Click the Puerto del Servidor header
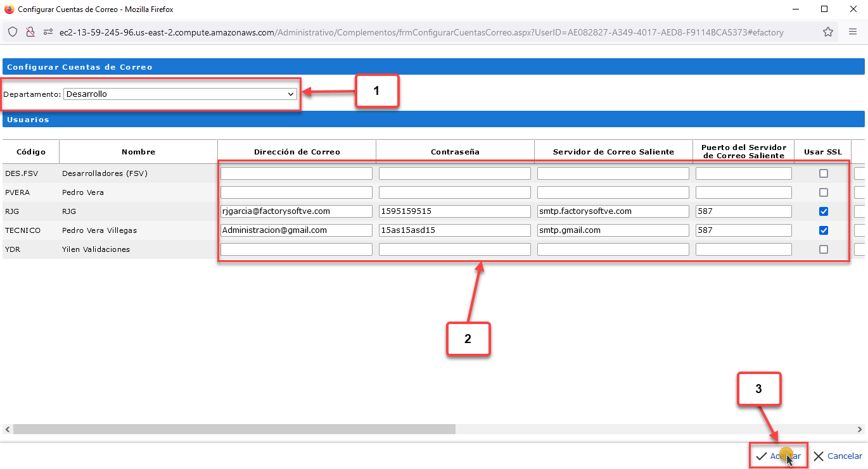The image size is (868, 469). pos(744,152)
